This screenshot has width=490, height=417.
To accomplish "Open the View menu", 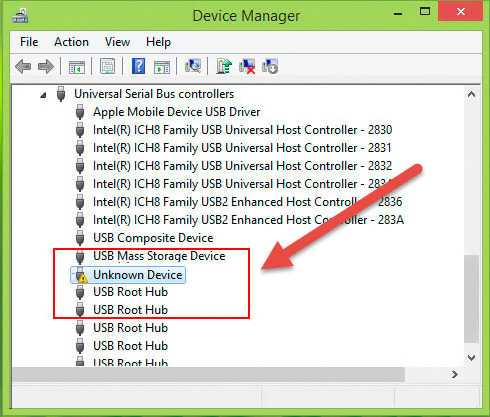I will click(117, 42).
